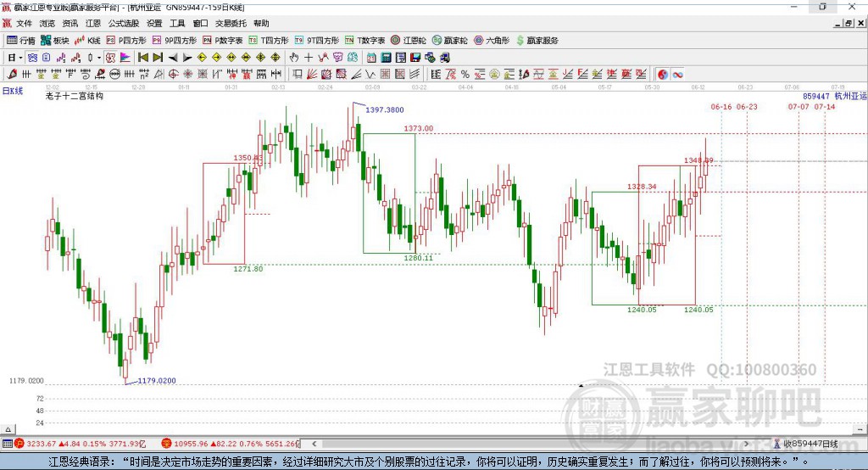Click the 859447 杭州亚运 stock label
Screen dimensions: 868x470
click(x=835, y=96)
